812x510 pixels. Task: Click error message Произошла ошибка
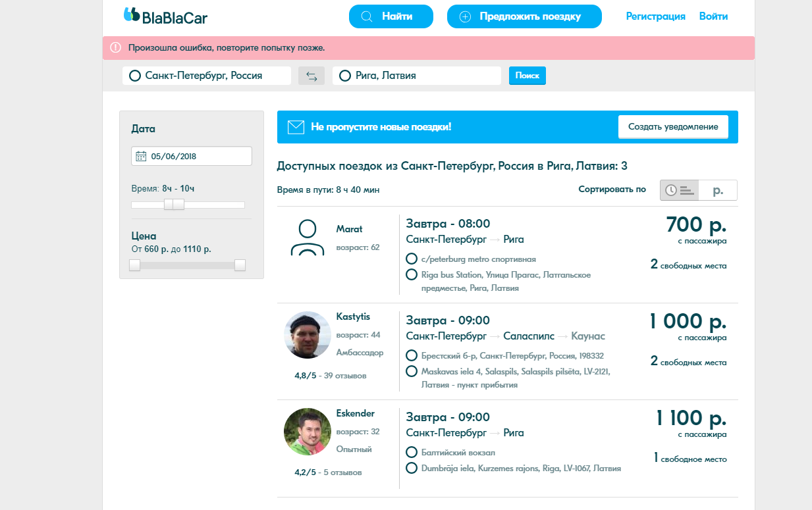(x=227, y=48)
